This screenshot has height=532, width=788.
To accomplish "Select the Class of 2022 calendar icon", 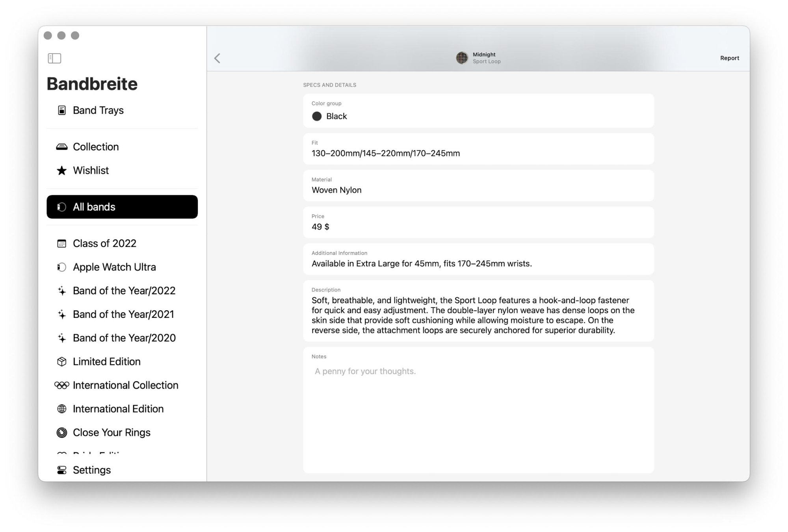I will [x=62, y=243].
